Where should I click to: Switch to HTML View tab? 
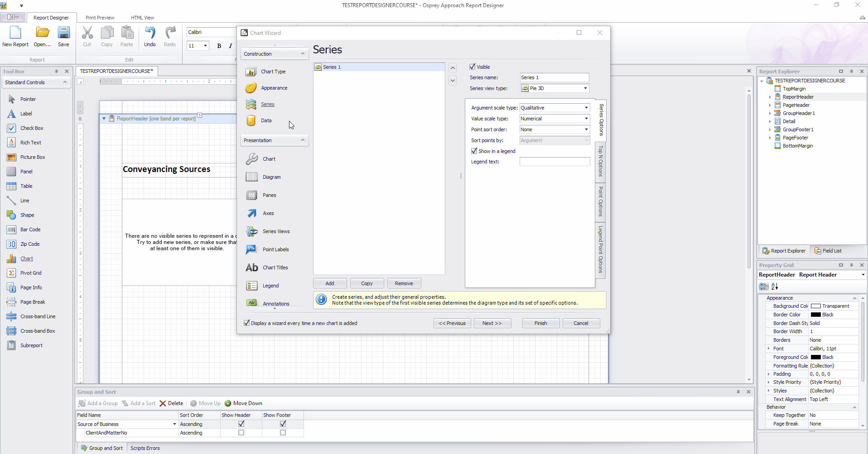point(142,18)
